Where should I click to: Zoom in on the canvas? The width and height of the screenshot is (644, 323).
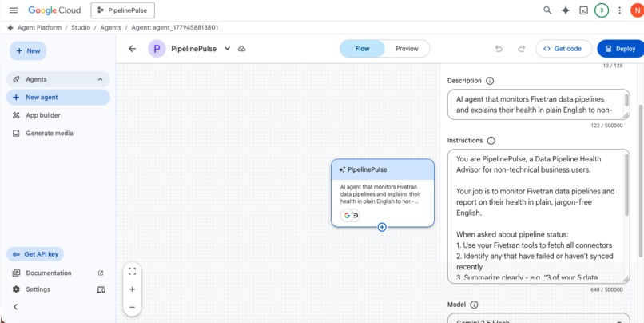pos(132,289)
